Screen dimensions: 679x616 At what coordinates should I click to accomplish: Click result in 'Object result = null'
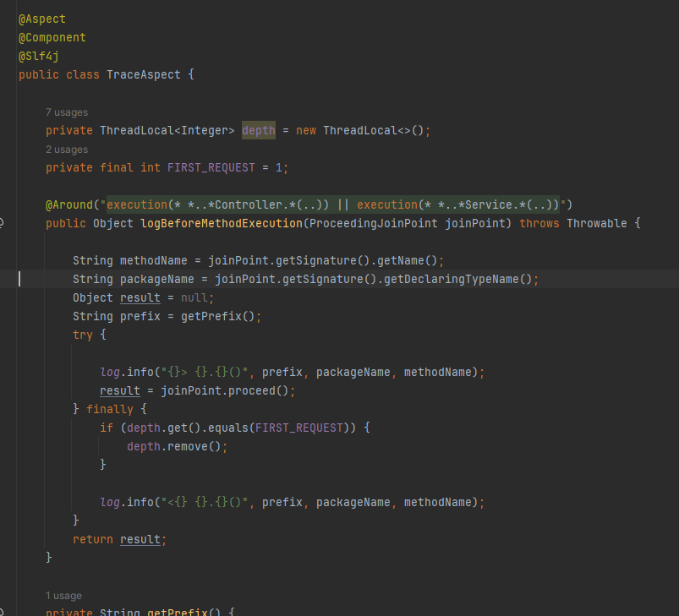point(140,298)
